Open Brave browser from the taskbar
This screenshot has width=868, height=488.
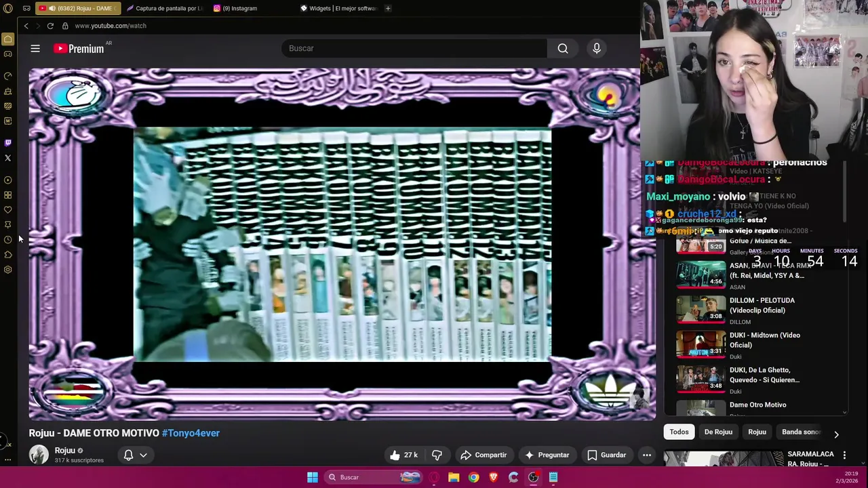pyautogui.click(x=494, y=477)
